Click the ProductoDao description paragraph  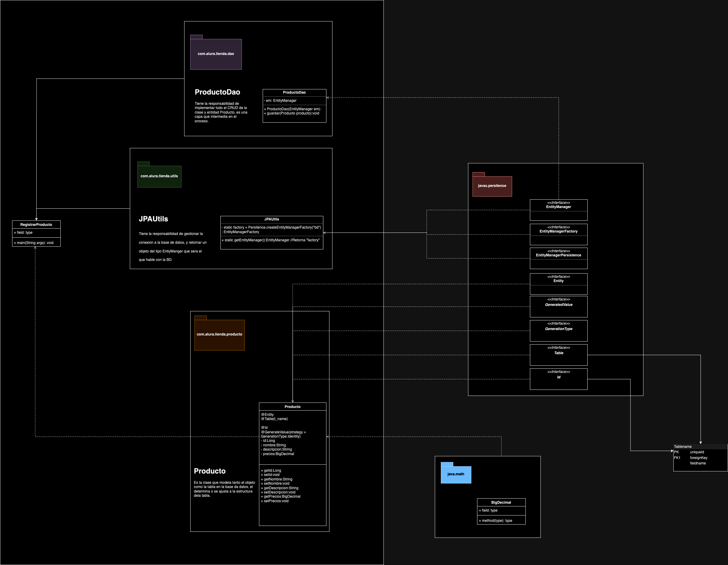tap(221, 112)
